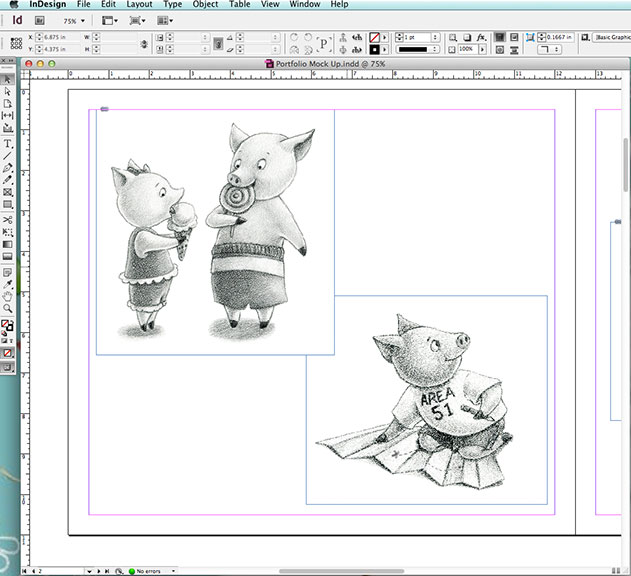Open the Object menu

[x=205, y=5]
